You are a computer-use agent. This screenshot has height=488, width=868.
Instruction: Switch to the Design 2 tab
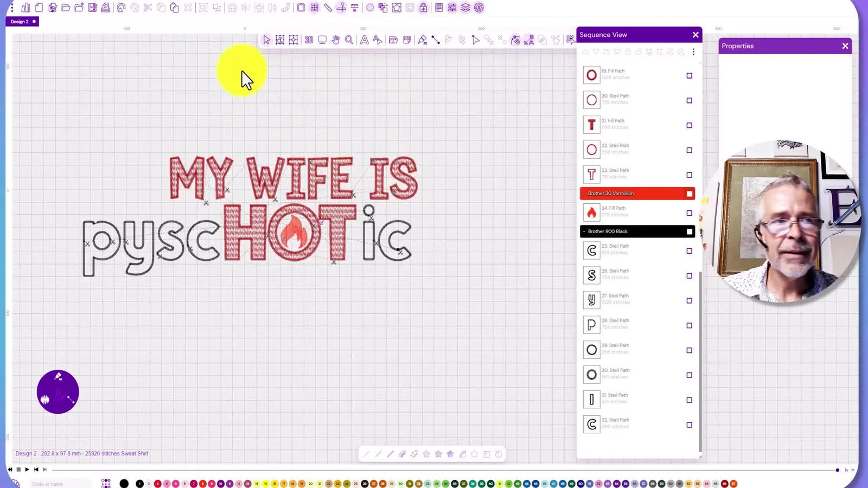click(x=20, y=22)
